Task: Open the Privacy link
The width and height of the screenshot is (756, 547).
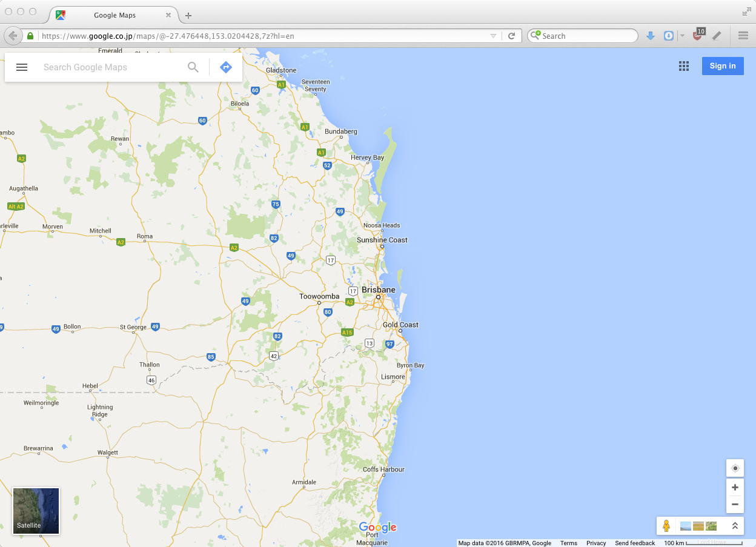Action: tap(596, 543)
